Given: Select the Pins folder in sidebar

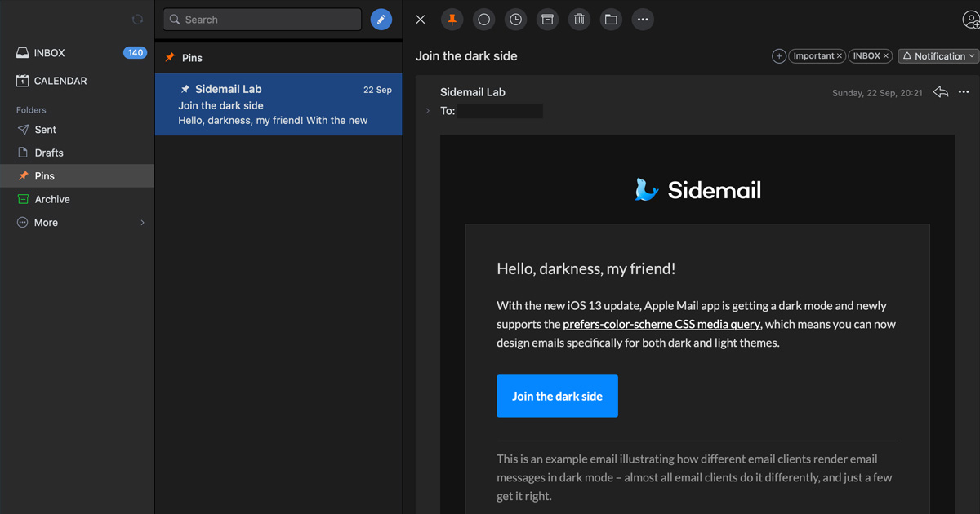Looking at the screenshot, I should click(77, 175).
